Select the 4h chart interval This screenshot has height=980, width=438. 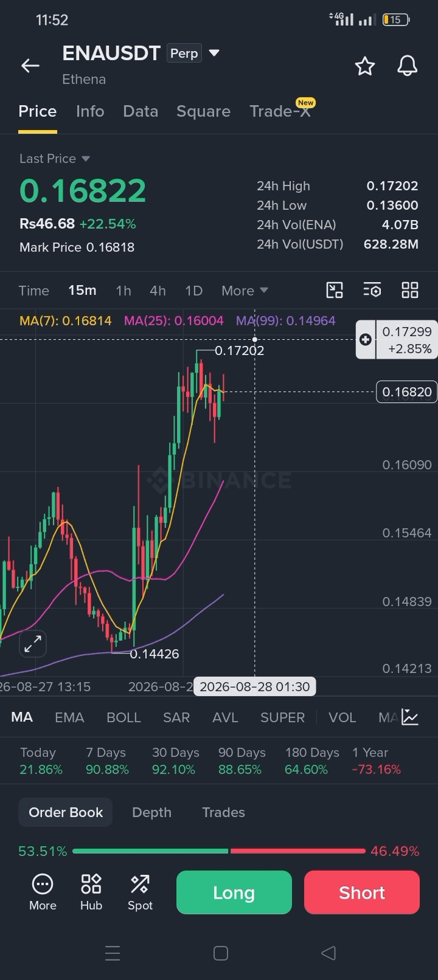158,291
